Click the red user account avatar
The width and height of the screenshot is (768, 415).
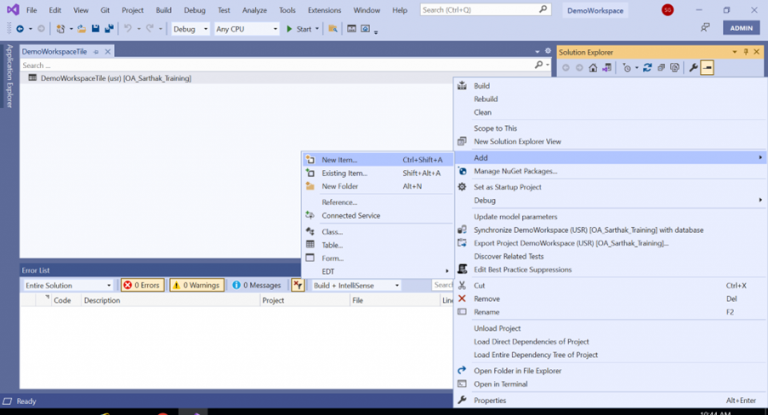point(667,10)
